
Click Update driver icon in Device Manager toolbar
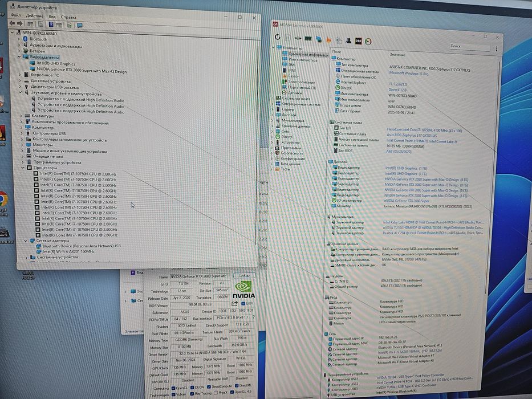pos(69,25)
